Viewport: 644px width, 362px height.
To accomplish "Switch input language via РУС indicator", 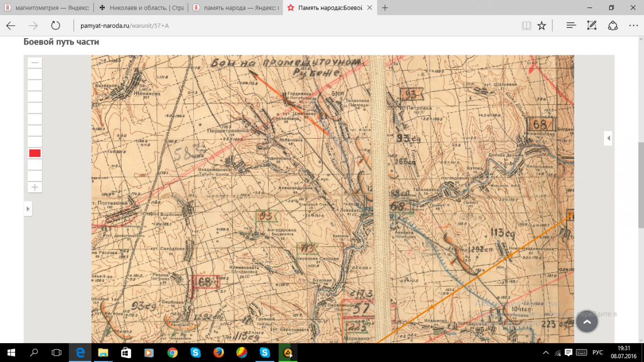I will 598,352.
